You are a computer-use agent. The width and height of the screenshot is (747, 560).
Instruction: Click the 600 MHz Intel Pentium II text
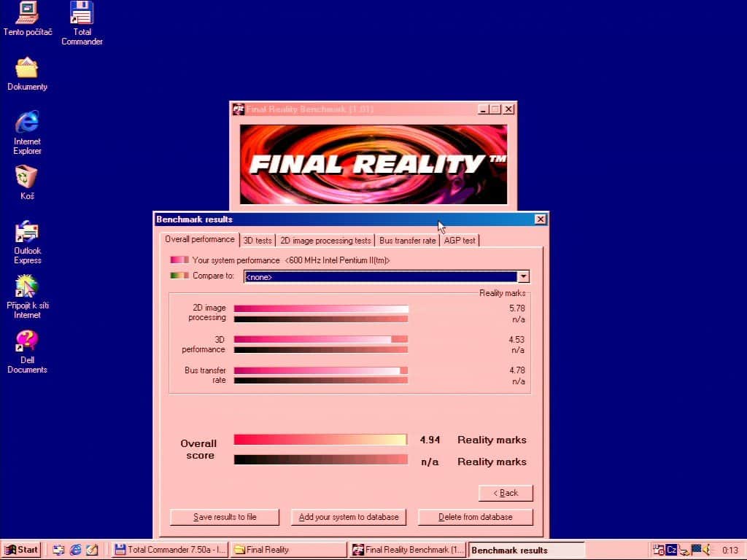point(337,260)
